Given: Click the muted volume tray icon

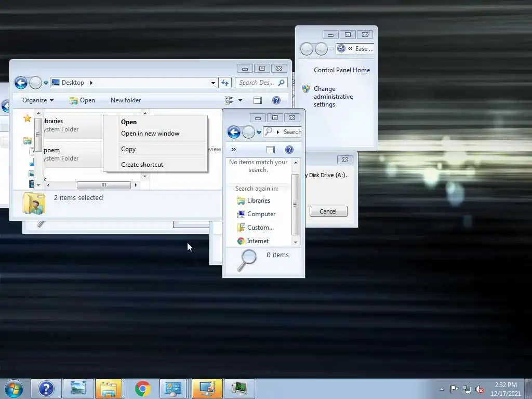Looking at the screenshot, I should tap(480, 390).
